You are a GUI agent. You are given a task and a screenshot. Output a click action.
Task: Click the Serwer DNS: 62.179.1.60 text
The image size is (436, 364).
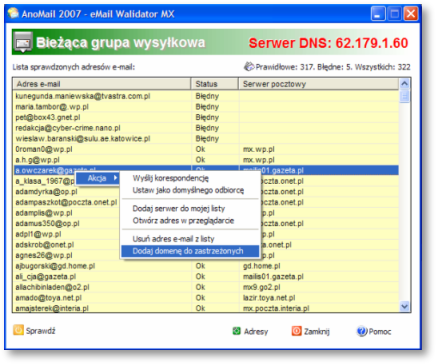(328, 43)
